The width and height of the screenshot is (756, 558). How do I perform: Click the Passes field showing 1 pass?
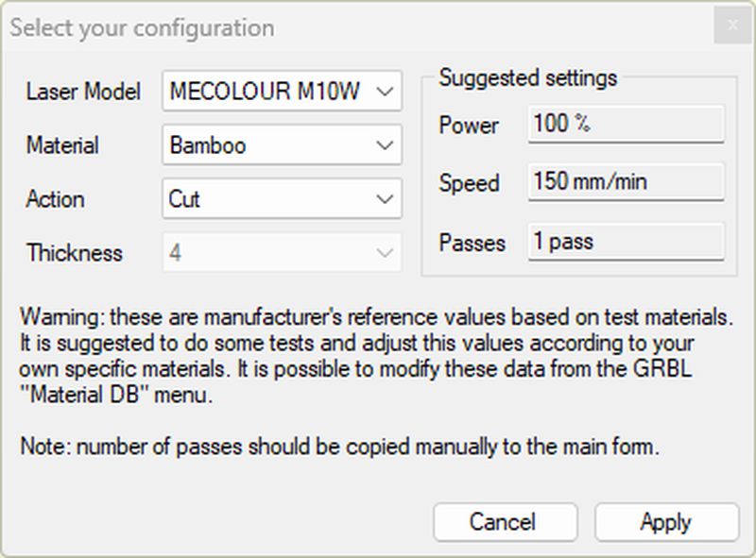626,242
